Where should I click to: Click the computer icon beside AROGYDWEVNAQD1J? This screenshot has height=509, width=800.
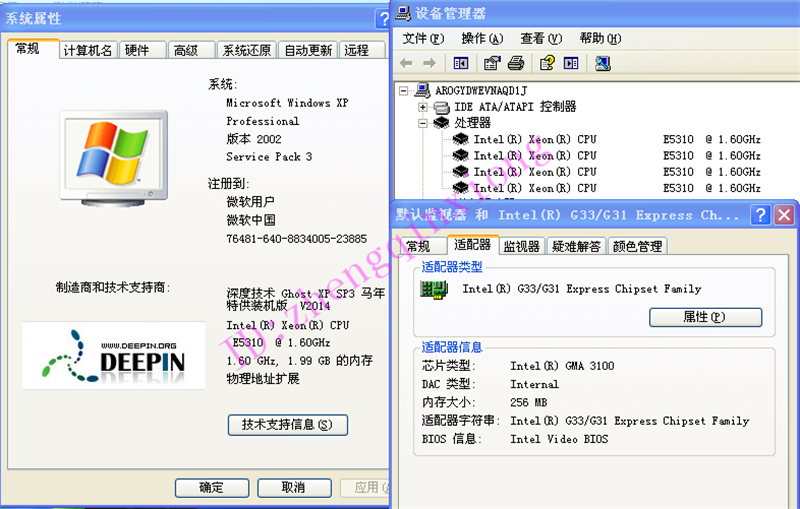pos(422,90)
